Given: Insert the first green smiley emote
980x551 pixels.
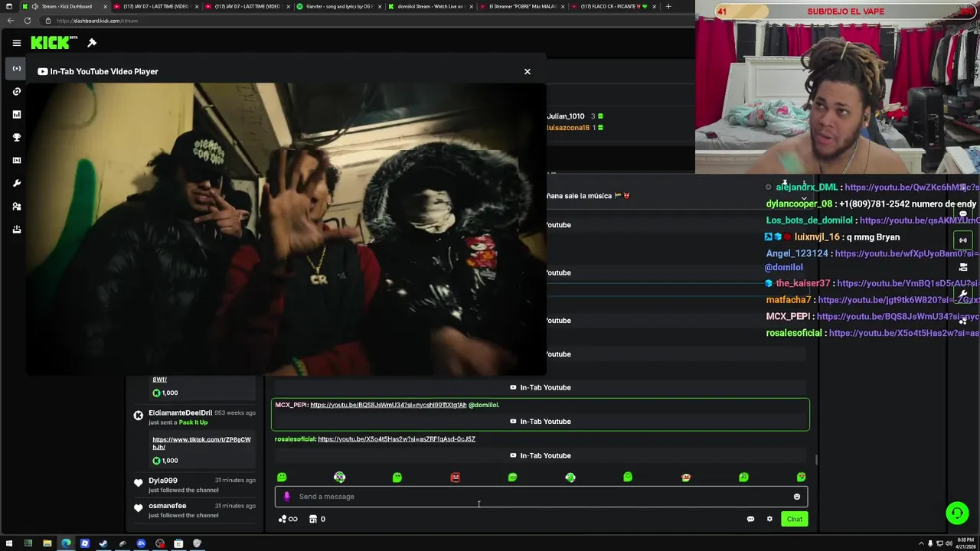Looking at the screenshot, I should point(282,478).
